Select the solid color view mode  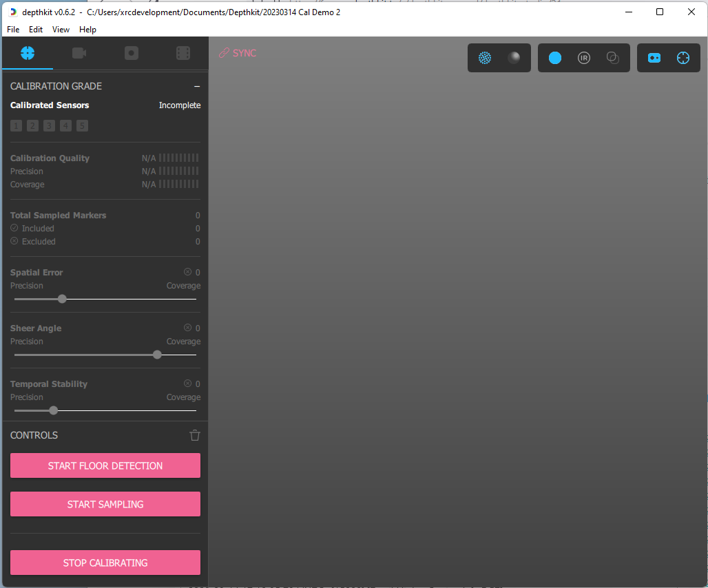pyautogui.click(x=555, y=58)
